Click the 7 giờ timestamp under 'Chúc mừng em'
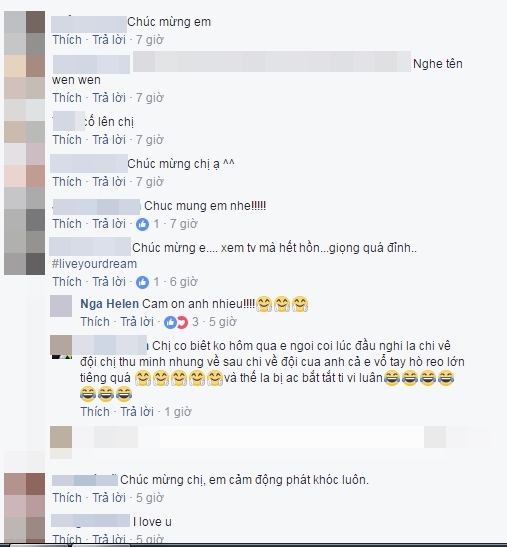 pos(150,40)
